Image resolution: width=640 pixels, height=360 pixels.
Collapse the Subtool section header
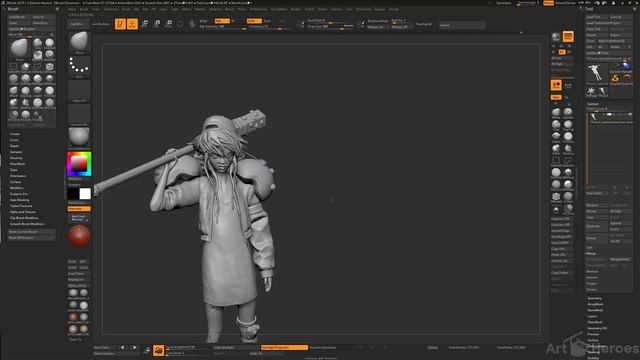593,104
